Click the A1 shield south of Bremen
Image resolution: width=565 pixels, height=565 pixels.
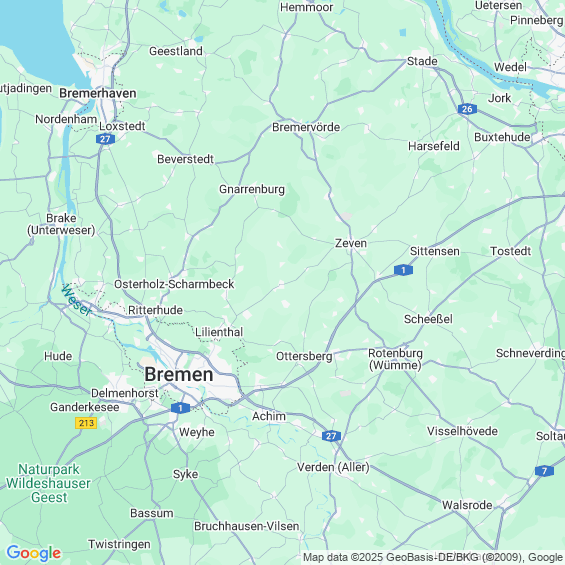pos(180,408)
